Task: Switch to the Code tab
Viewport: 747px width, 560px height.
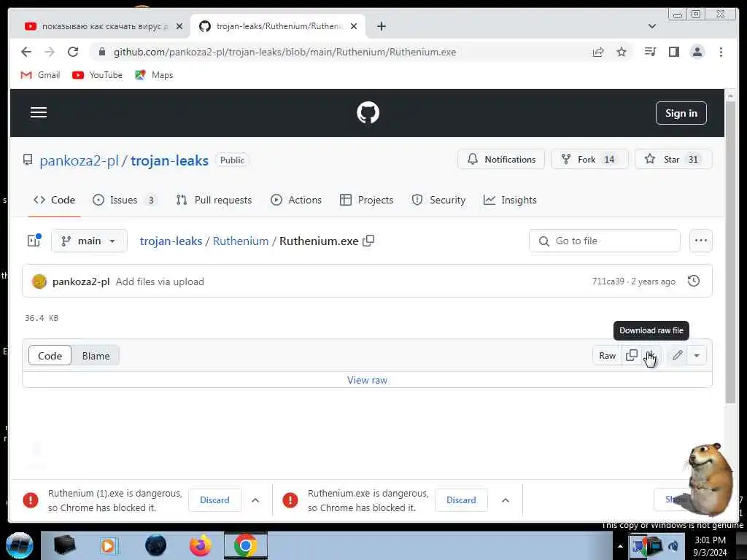Action: click(54, 200)
